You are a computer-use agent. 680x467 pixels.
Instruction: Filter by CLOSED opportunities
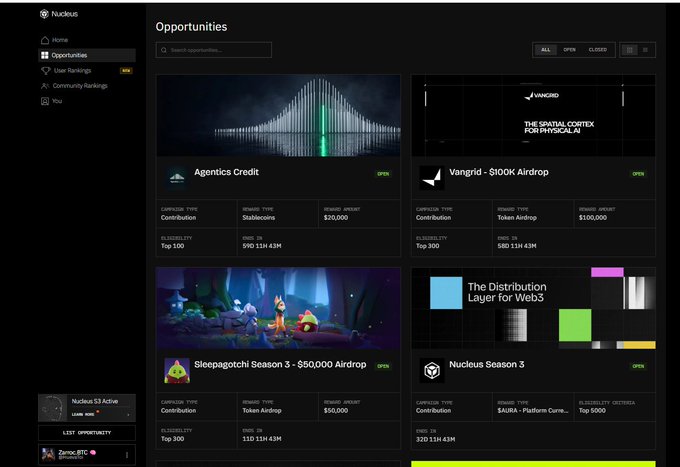(598, 50)
